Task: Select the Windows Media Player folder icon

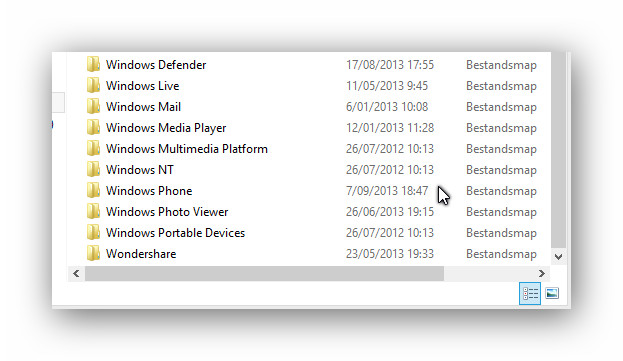Action: point(93,127)
